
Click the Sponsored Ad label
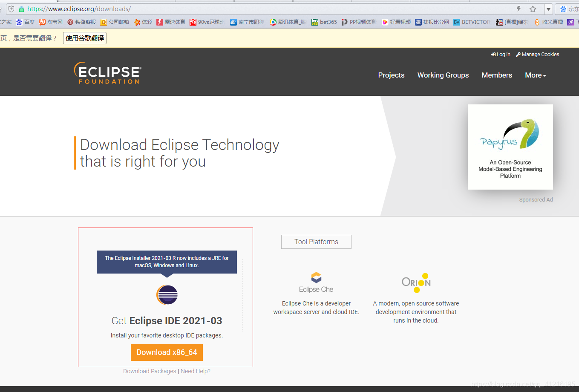point(536,199)
